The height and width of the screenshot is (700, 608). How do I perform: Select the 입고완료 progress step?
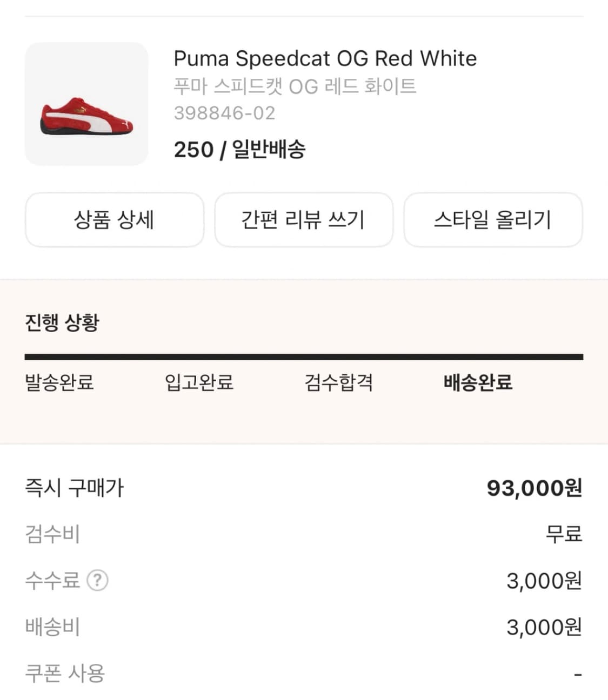[199, 382]
